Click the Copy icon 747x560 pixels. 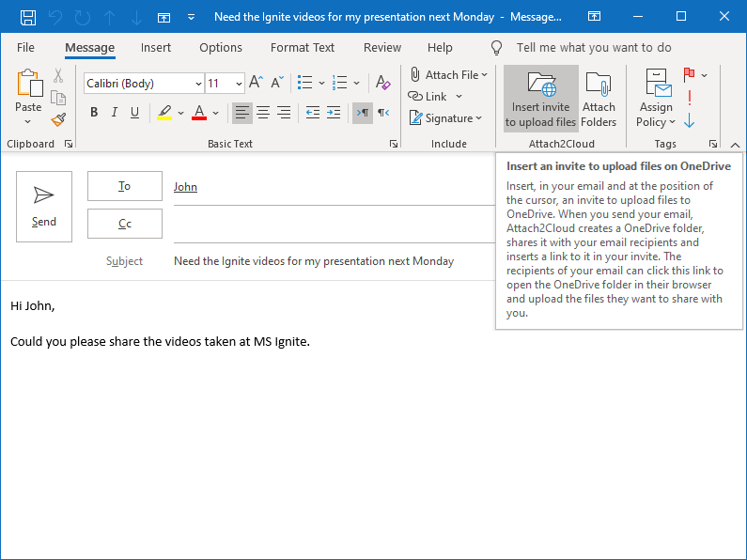58,98
